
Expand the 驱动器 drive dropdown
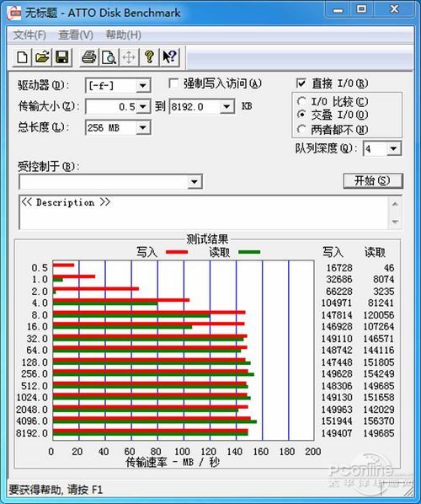143,86
